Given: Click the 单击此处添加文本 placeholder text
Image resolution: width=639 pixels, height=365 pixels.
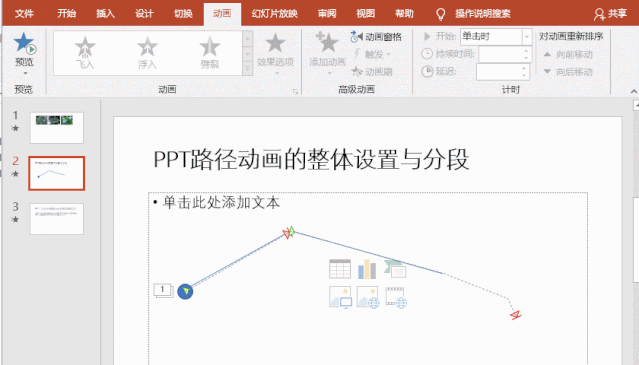Looking at the screenshot, I should pyautogui.click(x=221, y=202).
